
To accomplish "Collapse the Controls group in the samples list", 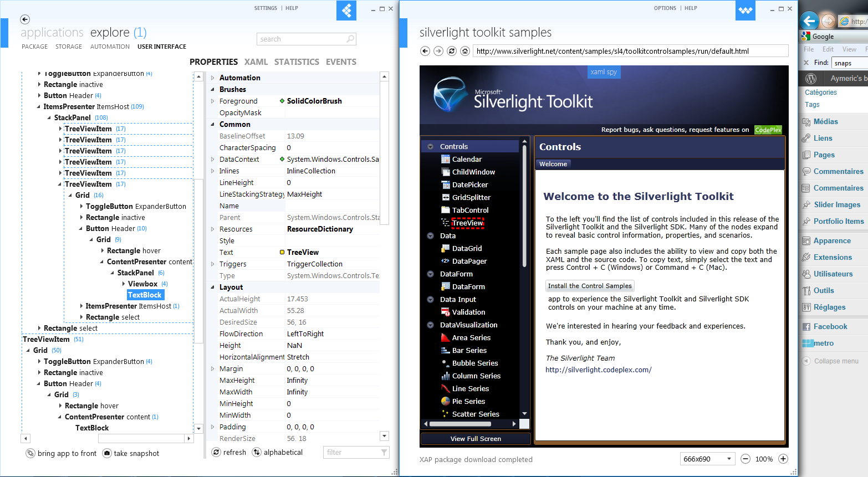I will pyautogui.click(x=430, y=147).
